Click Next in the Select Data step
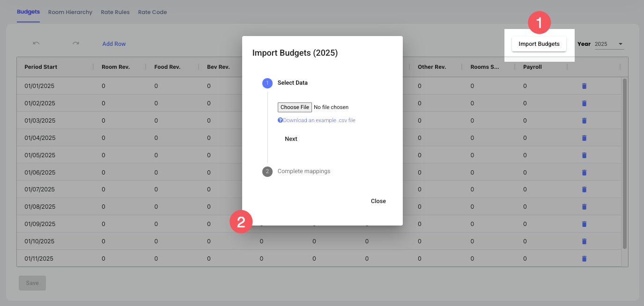 click(x=291, y=139)
